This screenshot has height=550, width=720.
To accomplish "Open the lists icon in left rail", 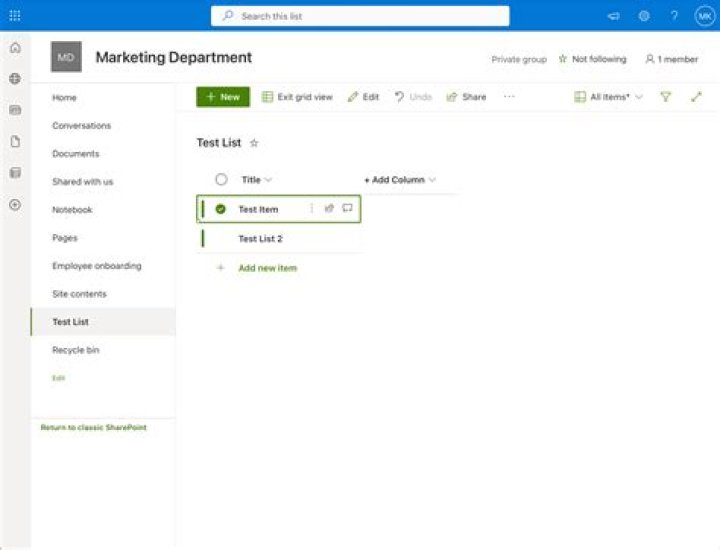I will 15,173.
